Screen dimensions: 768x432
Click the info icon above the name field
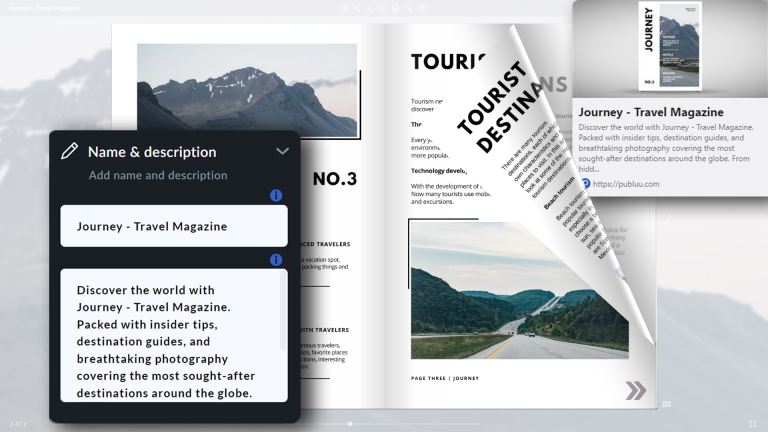[276, 195]
